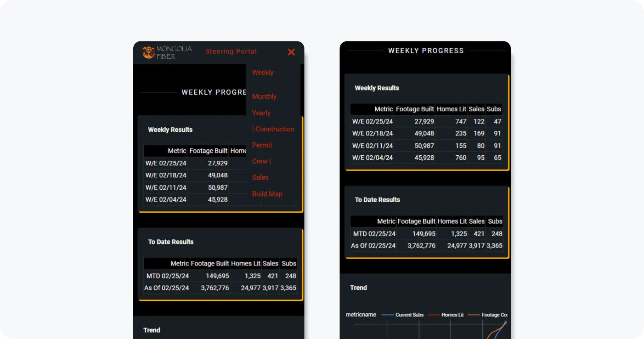Toggle Footage series in chart legend
The height and width of the screenshot is (339, 644).
pyautogui.click(x=487, y=315)
